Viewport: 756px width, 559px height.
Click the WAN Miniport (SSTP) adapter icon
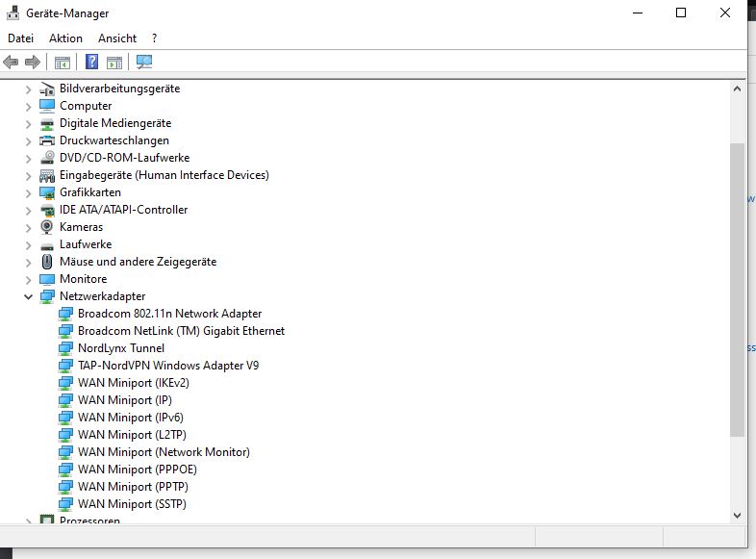(x=65, y=504)
